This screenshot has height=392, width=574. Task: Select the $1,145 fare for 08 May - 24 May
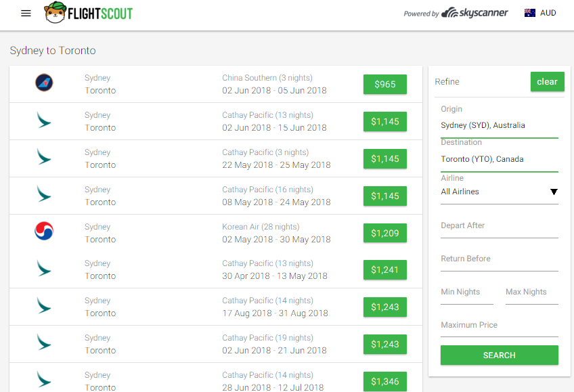384,196
